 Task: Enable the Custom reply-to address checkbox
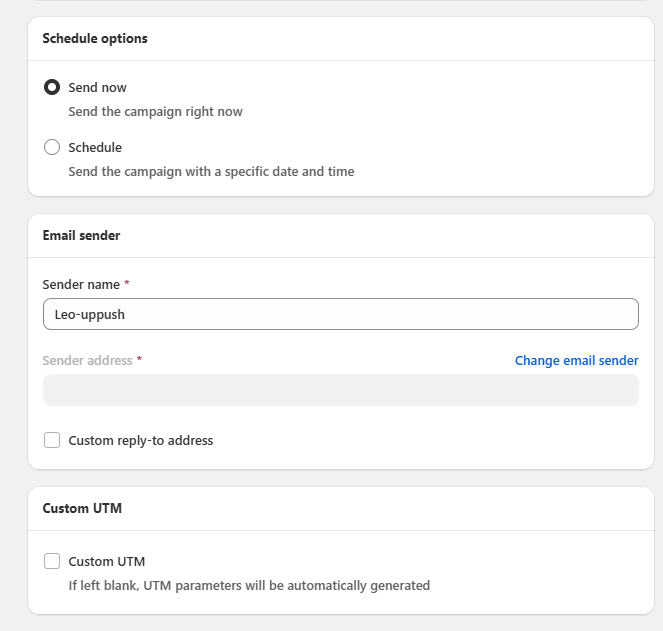[52, 441]
